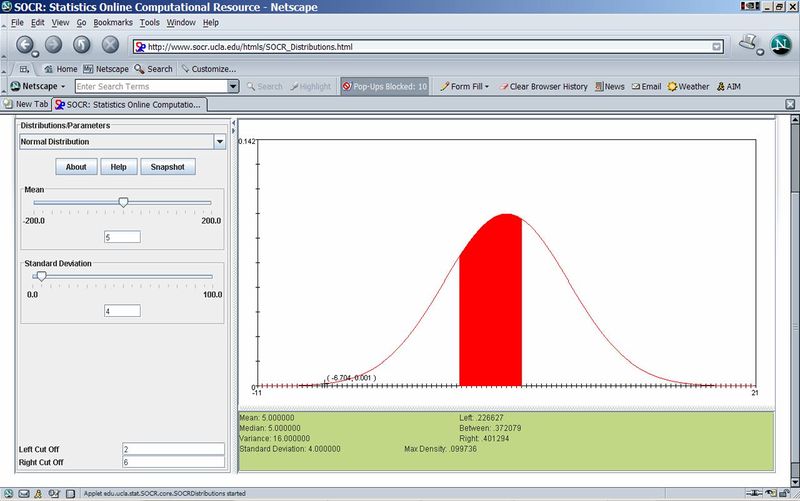Click the Pop-Ups Blocked indicator
The width and height of the screenshot is (800, 501).
tap(384, 86)
